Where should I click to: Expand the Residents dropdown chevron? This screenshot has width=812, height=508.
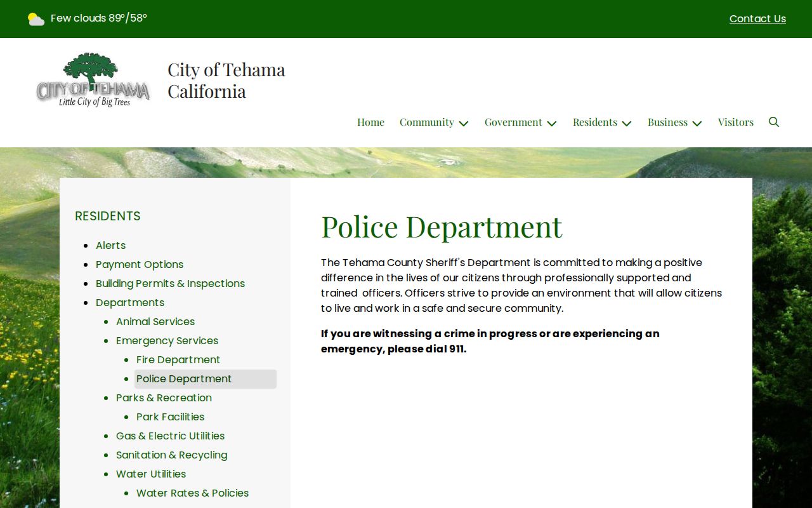click(x=627, y=123)
